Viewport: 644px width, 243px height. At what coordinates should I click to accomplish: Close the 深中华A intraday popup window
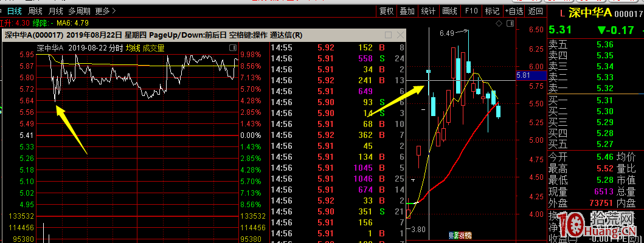tap(399, 35)
